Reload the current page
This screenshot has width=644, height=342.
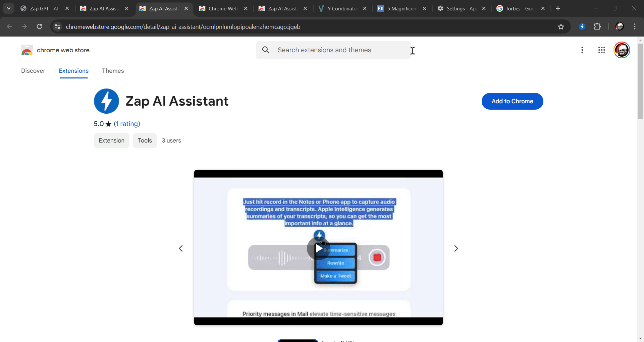tap(39, 26)
